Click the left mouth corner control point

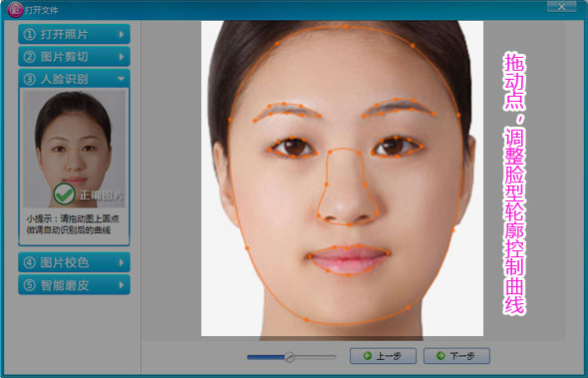click(310, 256)
